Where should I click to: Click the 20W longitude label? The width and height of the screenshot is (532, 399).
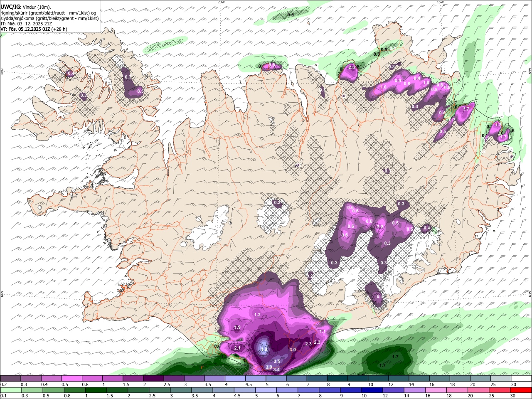pos(221,2)
